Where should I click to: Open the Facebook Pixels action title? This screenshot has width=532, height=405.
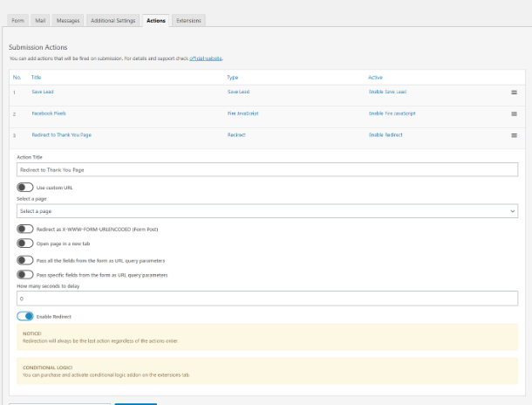(49, 113)
